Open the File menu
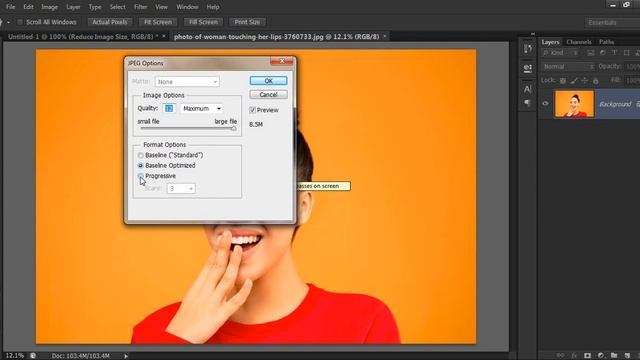Viewport: 640px width, 360px height. pos(11,7)
